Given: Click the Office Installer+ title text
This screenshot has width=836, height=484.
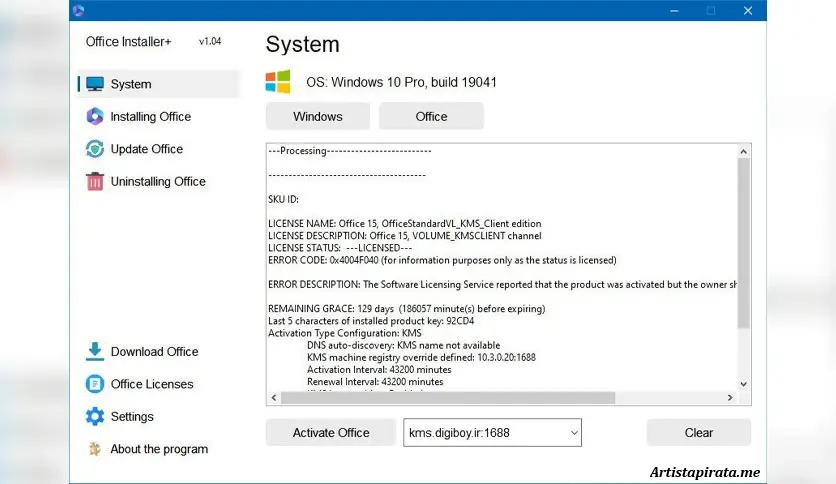Looking at the screenshot, I should [x=128, y=42].
